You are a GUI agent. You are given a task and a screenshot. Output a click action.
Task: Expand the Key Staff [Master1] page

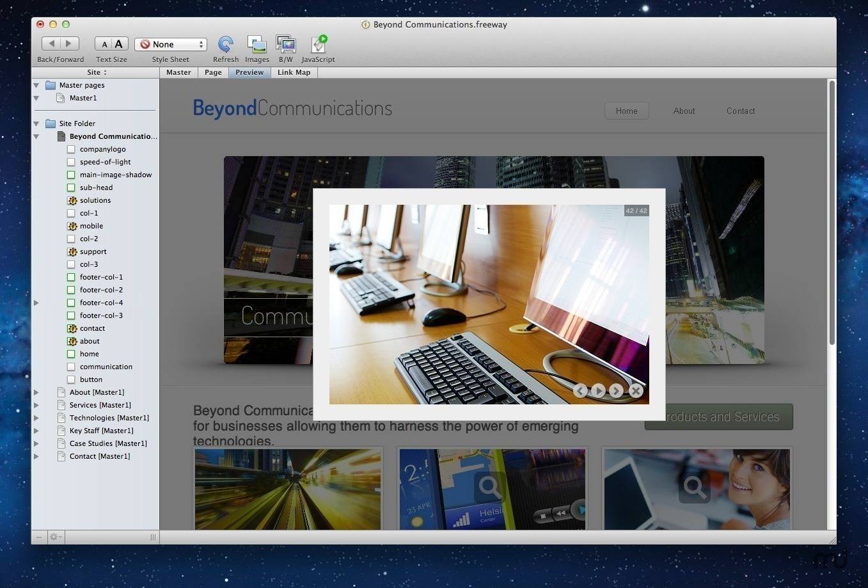point(36,431)
